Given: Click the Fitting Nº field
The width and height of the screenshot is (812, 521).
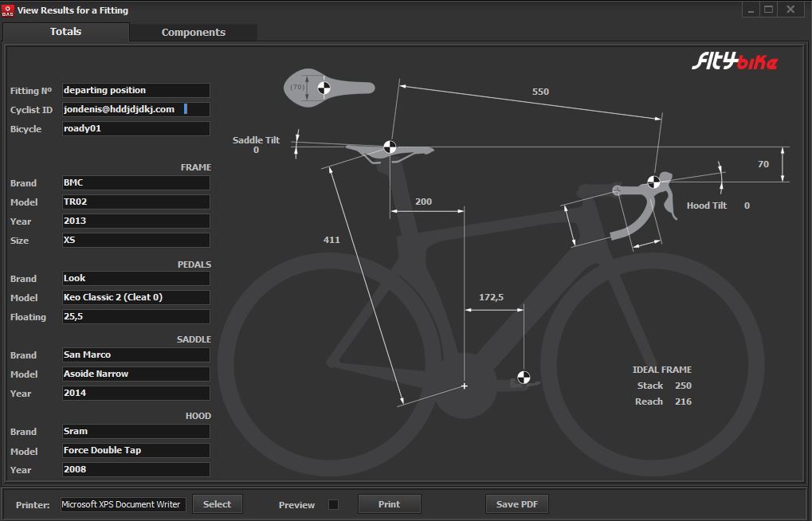Looking at the screenshot, I should 136,90.
